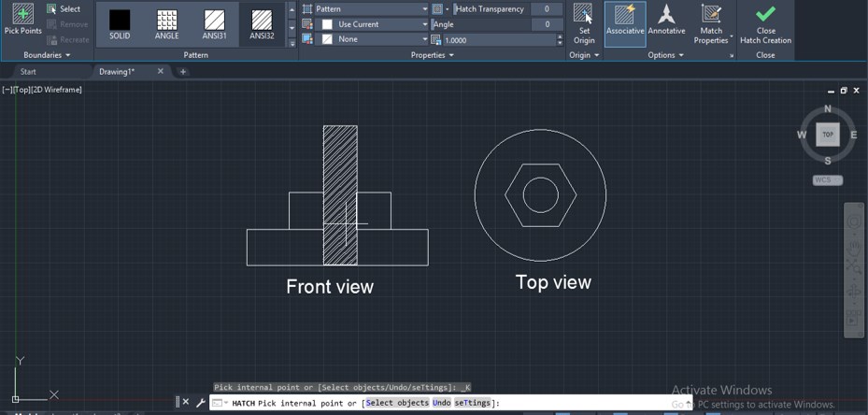Click the TOP face of the ViewCube
Screen dimensions: 868x415
point(828,135)
